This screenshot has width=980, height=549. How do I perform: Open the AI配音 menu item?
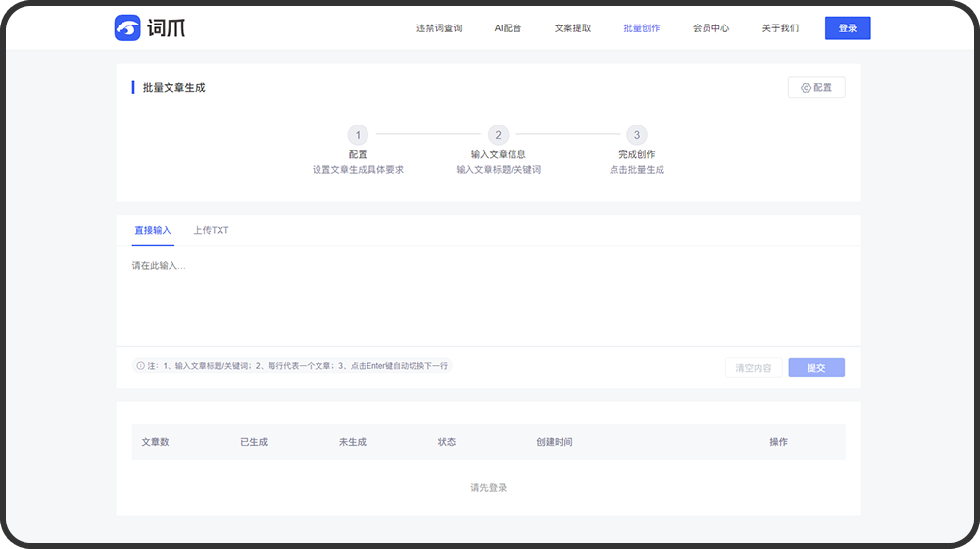tap(508, 28)
